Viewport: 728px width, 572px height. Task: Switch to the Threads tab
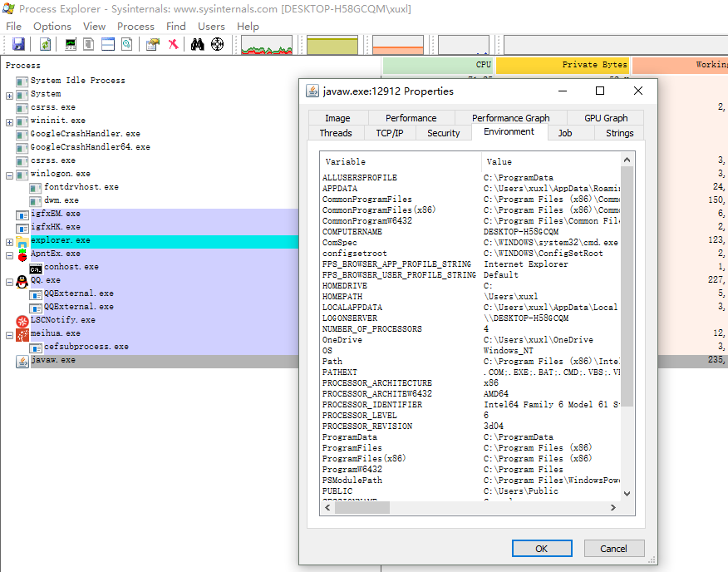point(336,133)
